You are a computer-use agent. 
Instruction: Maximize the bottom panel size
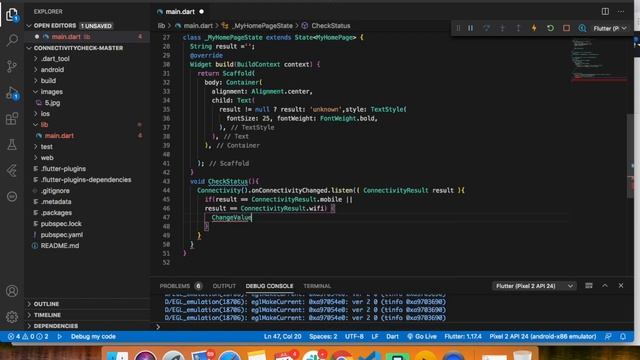coord(605,285)
